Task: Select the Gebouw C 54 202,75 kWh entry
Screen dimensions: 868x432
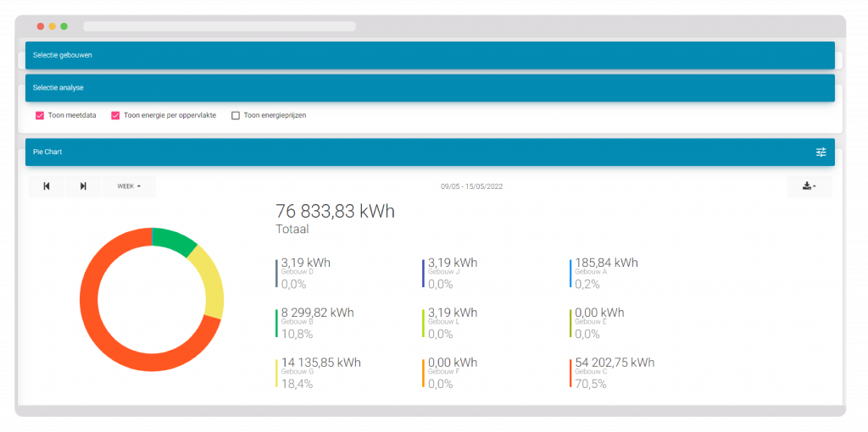Action: coord(612,374)
